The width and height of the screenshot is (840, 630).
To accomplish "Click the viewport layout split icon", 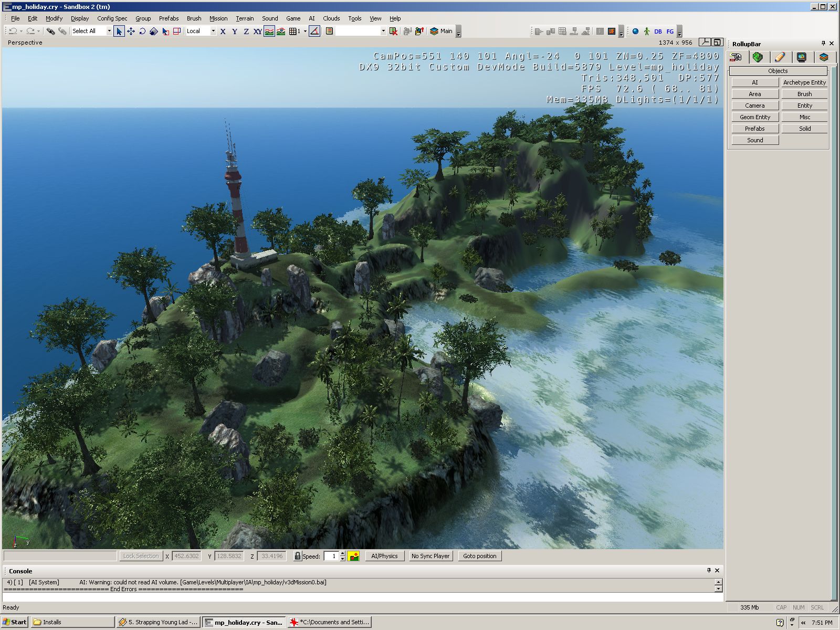I will click(705, 43).
